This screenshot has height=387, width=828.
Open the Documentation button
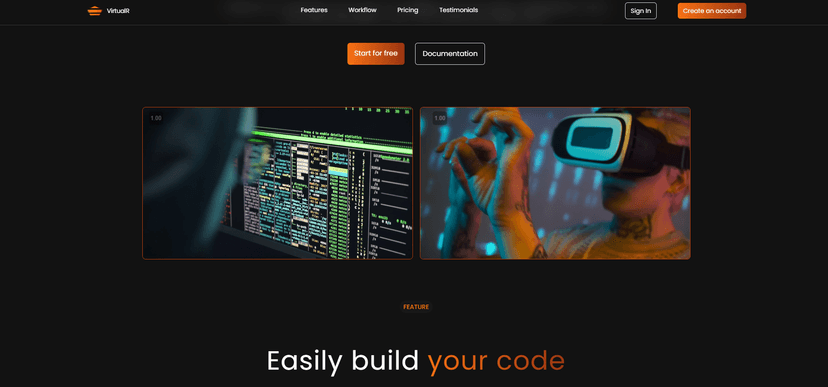tap(450, 54)
